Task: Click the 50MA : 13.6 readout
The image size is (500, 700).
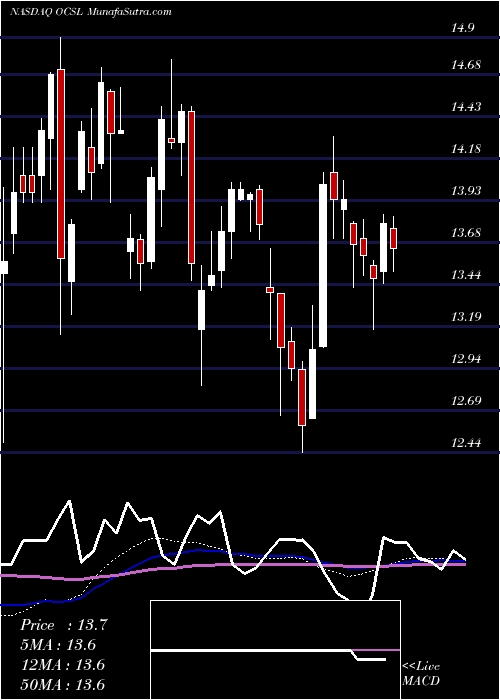Action: [63, 684]
